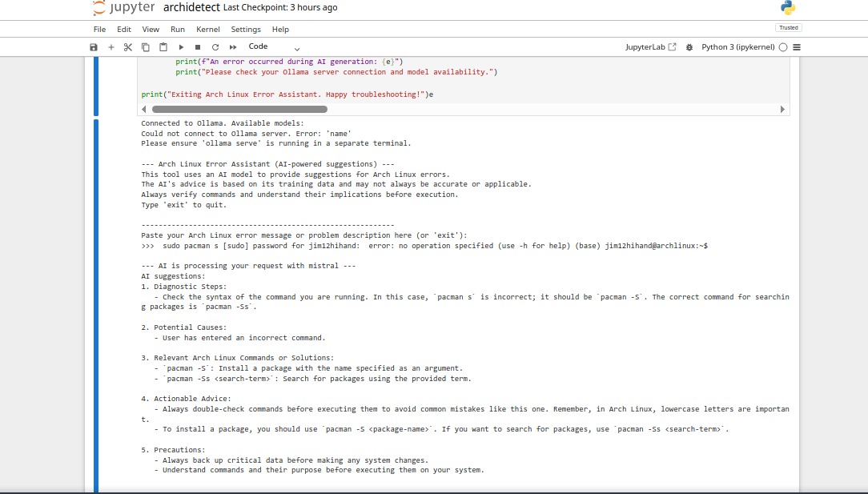Image resolution: width=868 pixels, height=494 pixels.
Task: Click the '5. Precautions:' output line
Action: [173, 450]
